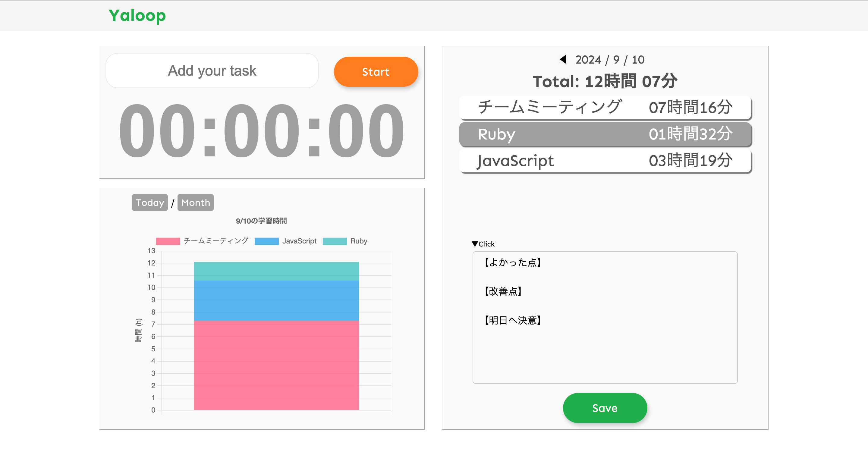Viewport: 868px width, 452px height.
Task: Click the teal Ruby legend swatch
Action: 335,241
